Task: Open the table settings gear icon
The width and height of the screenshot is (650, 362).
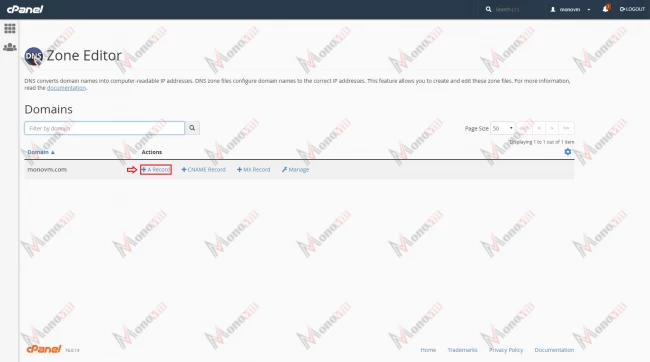Action: click(x=568, y=152)
